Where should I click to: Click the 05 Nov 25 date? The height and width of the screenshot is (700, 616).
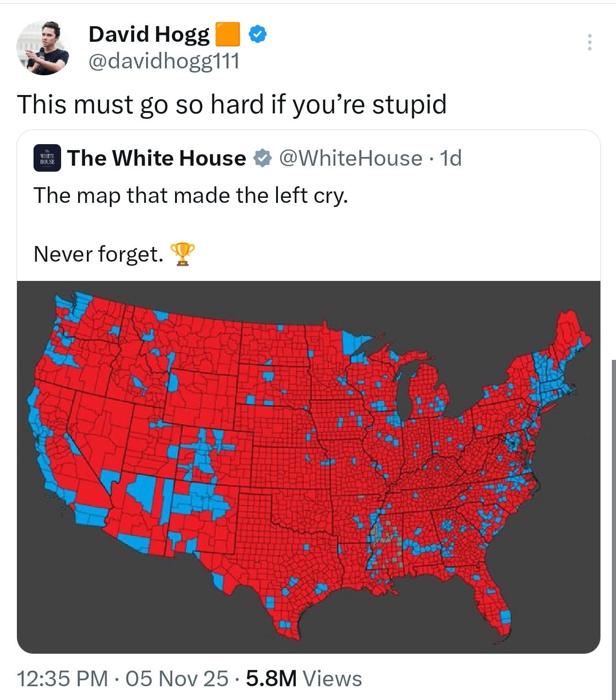(x=176, y=678)
